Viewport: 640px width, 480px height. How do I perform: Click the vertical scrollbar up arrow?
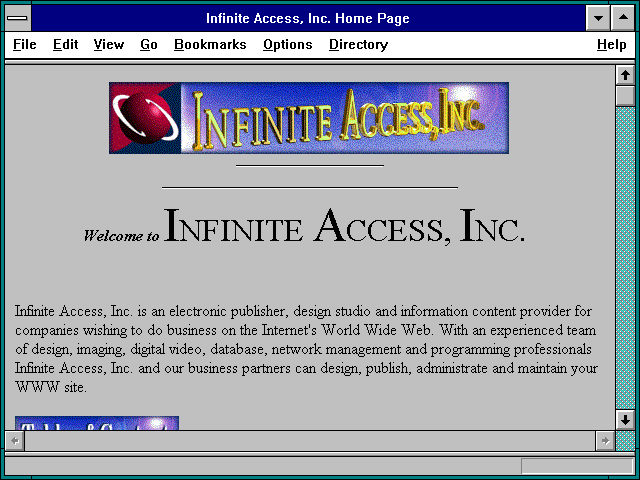coord(625,75)
